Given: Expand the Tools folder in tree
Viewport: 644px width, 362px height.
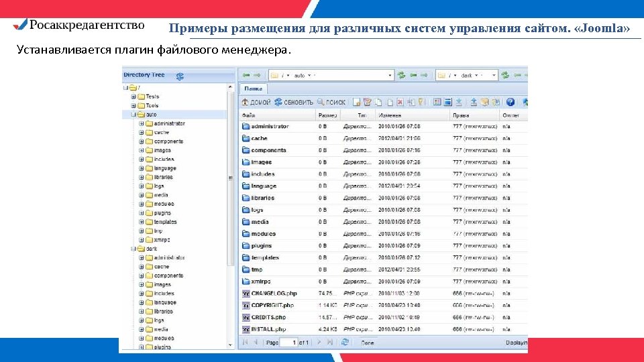Looking at the screenshot, I should click(x=133, y=105).
